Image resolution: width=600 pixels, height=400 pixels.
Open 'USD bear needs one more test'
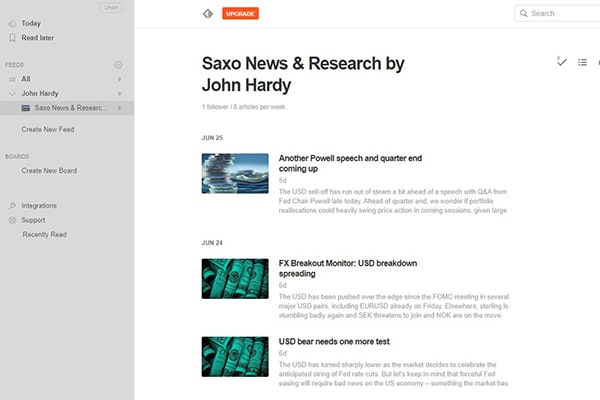point(334,341)
